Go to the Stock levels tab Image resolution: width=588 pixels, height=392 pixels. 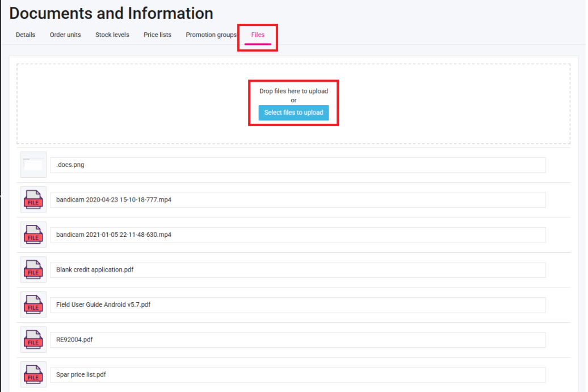pyautogui.click(x=112, y=35)
